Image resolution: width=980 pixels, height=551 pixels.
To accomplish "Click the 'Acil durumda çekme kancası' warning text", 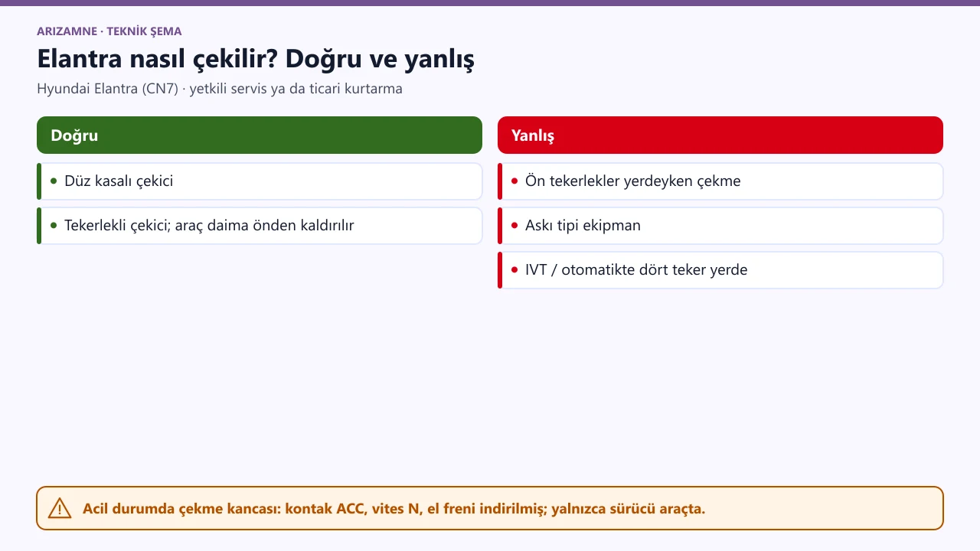I will pyautogui.click(x=394, y=508).
